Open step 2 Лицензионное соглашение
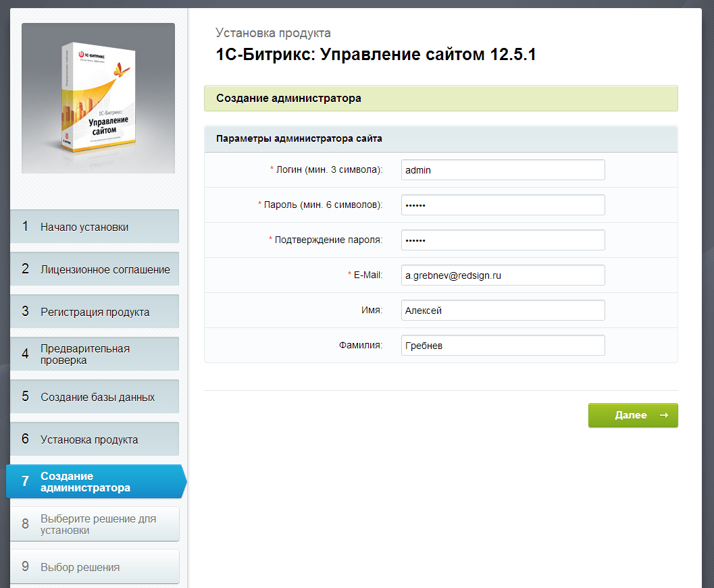The image size is (714, 588). pos(95,269)
